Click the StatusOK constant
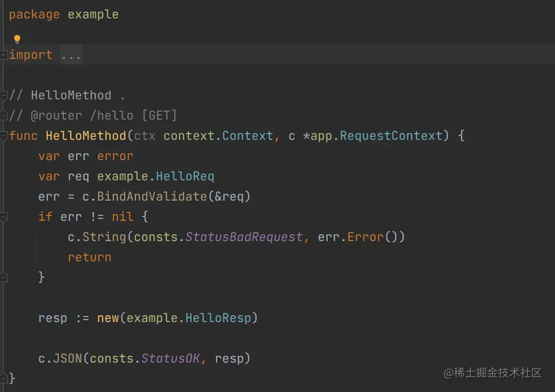Image resolution: width=555 pixels, height=392 pixels. [x=170, y=358]
